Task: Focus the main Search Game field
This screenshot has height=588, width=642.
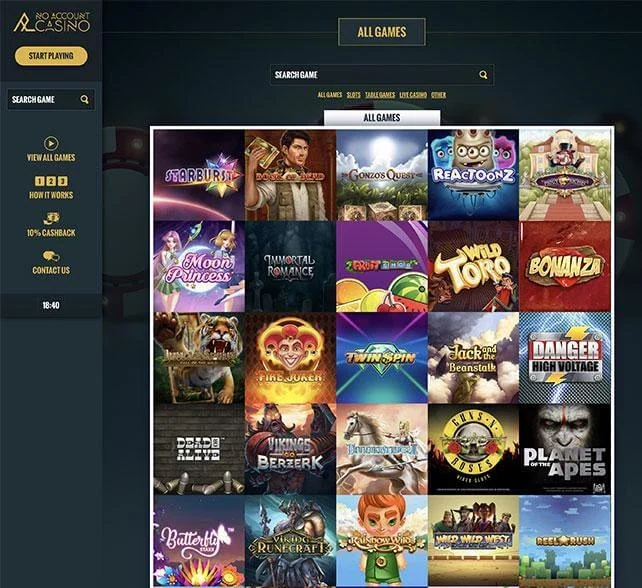Action: click(x=382, y=75)
